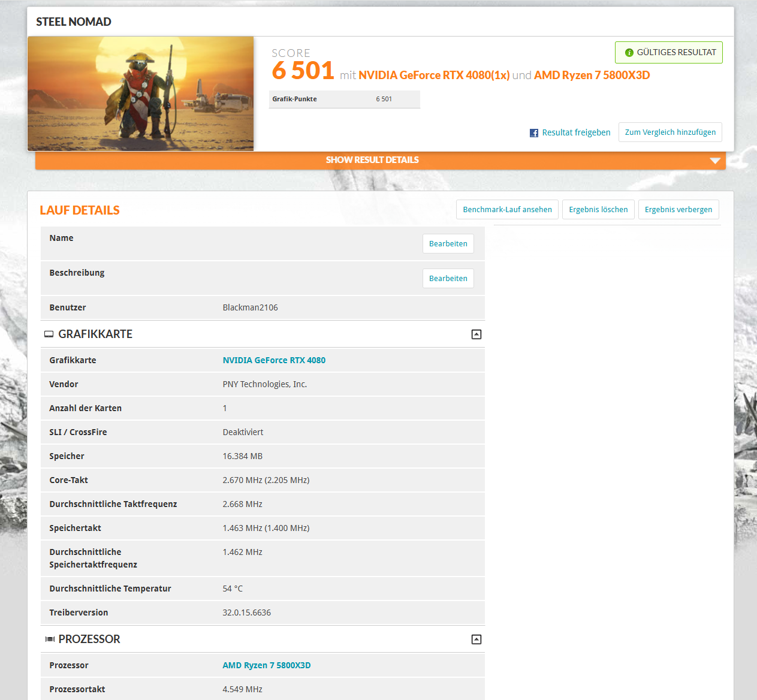
Task: Click the info icon in Gültiges Resultat badge
Action: 629,53
